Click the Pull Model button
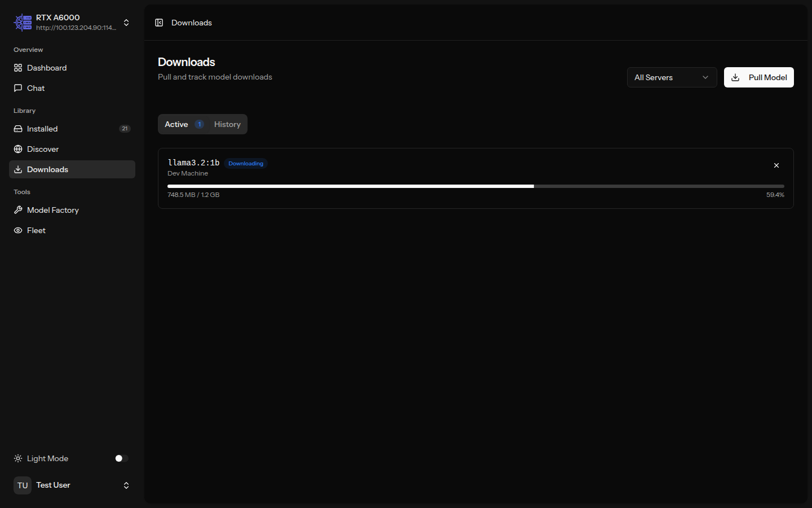 click(x=758, y=77)
